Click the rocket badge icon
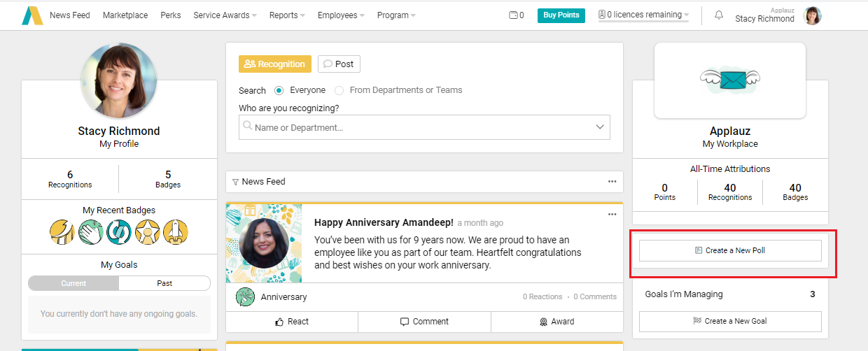 [175, 232]
